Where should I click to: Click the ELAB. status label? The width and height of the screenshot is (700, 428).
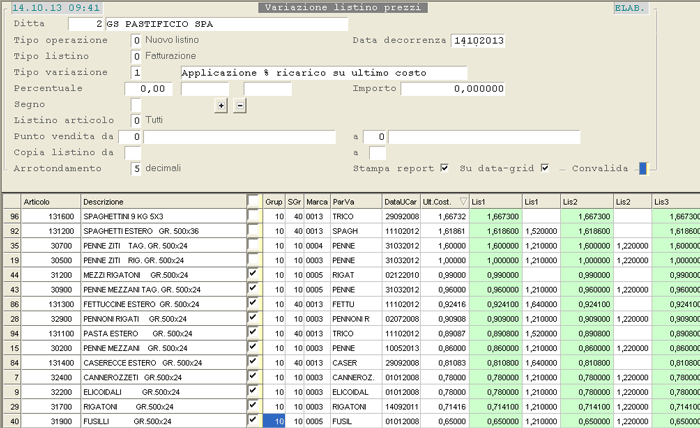point(630,8)
